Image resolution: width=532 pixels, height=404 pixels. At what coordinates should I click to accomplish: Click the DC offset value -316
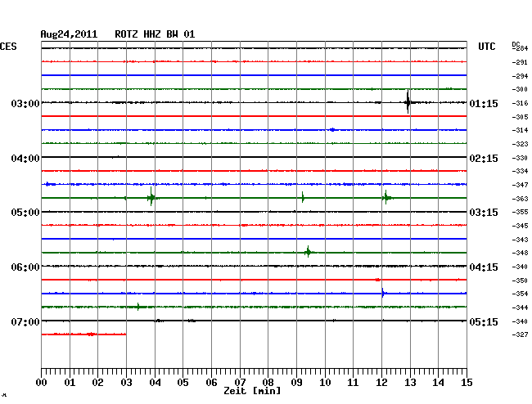(x=520, y=103)
